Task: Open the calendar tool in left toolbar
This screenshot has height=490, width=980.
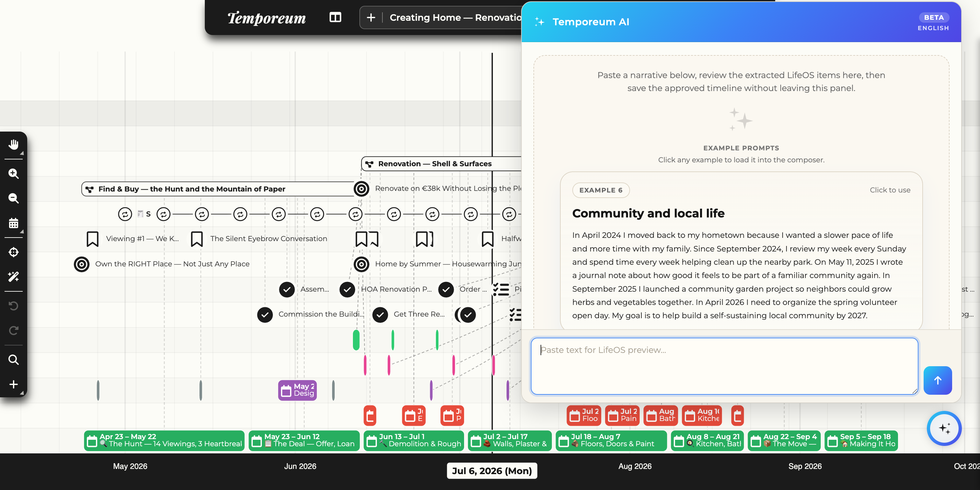Action: tap(14, 223)
